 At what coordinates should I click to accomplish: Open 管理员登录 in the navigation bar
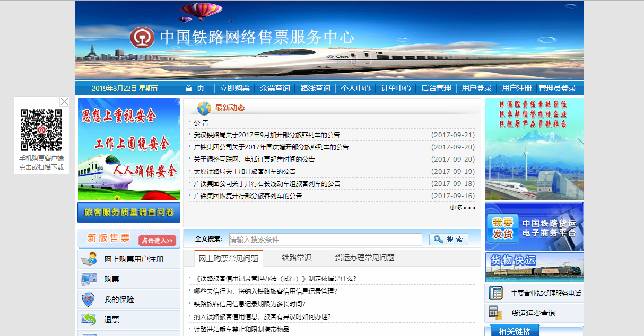pos(558,88)
